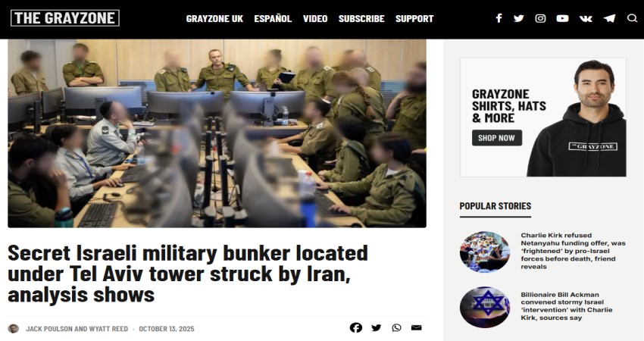This screenshot has height=341, width=644.
Task: Open the Video menu item
Action: coord(315,19)
